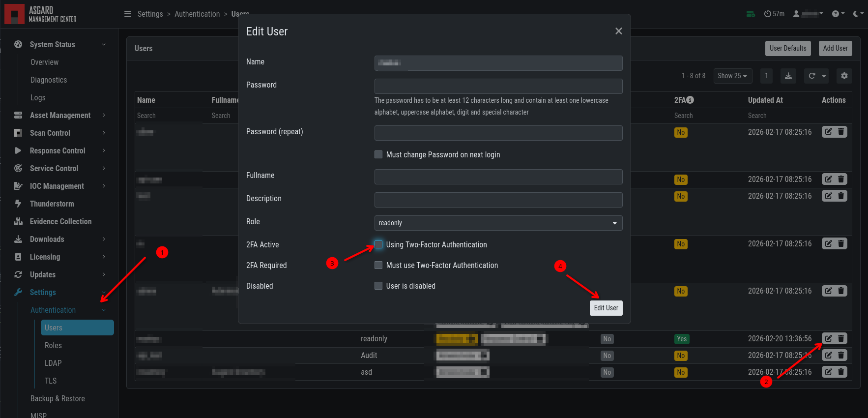Select TLS under Authentication
This screenshot has height=418, width=868.
pos(51,381)
